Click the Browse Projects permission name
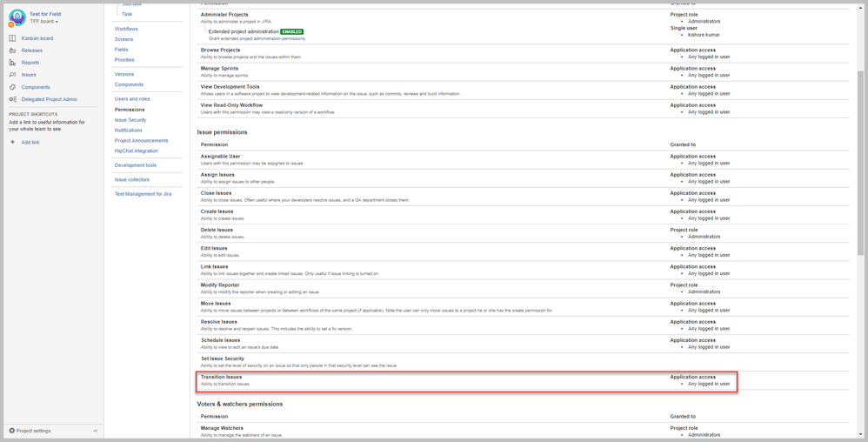This screenshot has width=868, height=442. pyautogui.click(x=220, y=50)
